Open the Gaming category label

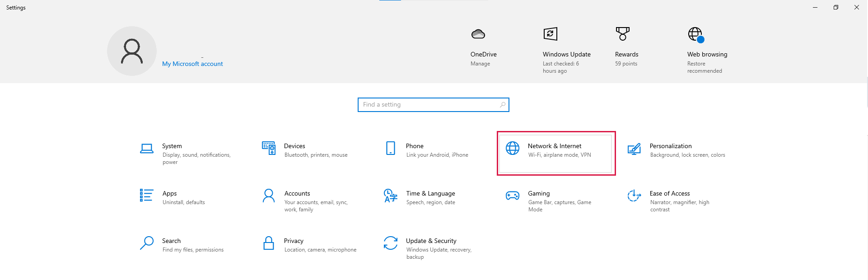(x=539, y=193)
